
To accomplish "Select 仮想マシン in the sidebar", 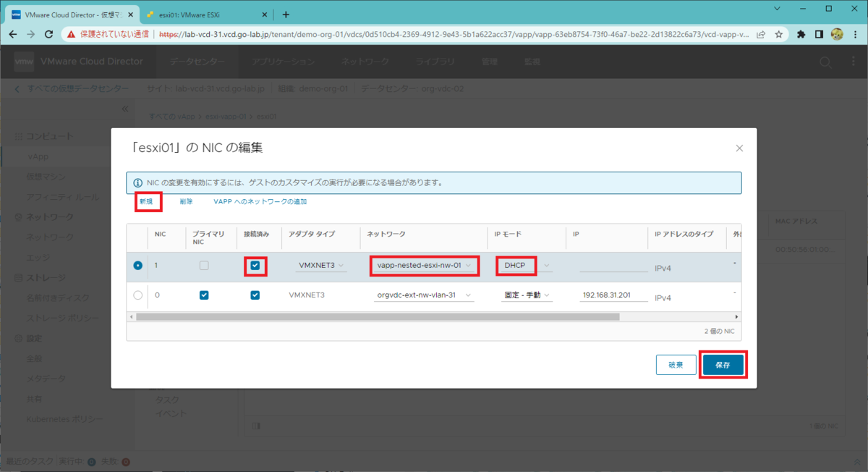I will point(46,177).
